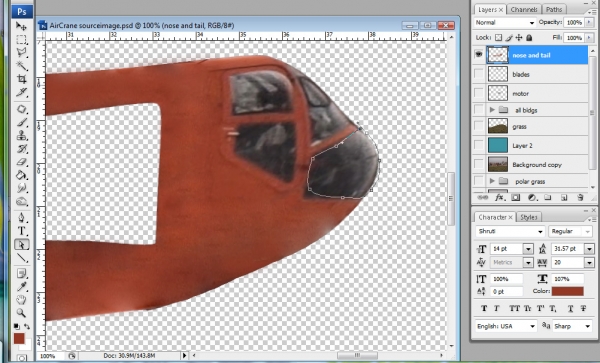The image size is (600, 363).
Task: Select the Character tab
Action: 495,217
